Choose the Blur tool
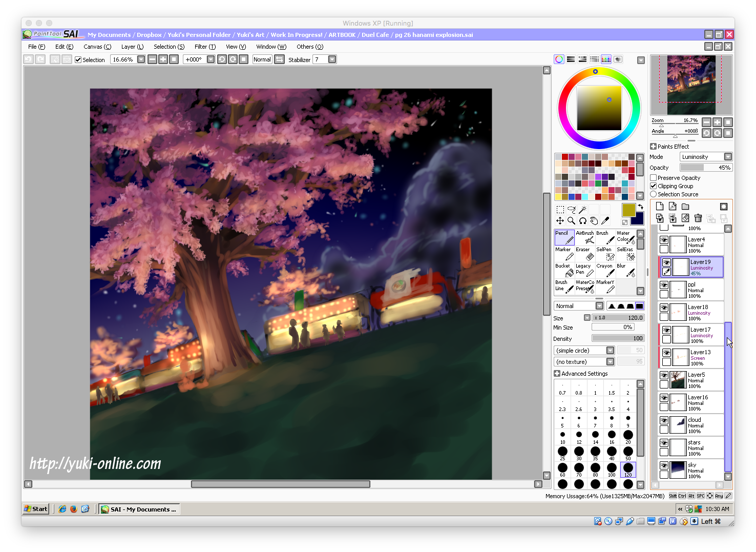This screenshot has width=756, height=552. coord(626,270)
